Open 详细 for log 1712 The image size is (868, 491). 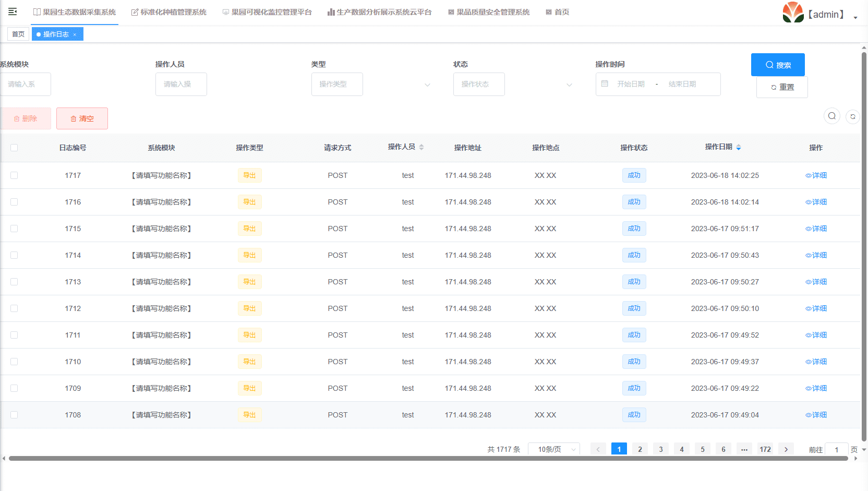pos(816,308)
